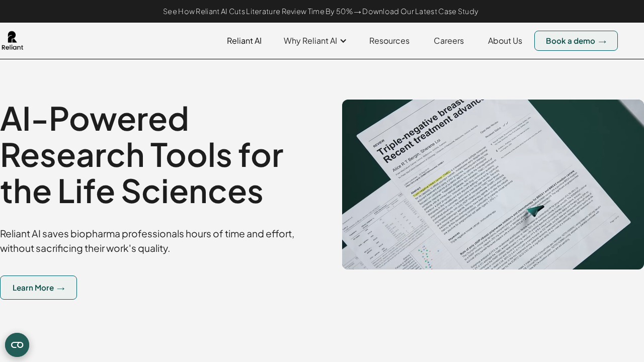Click the Reliant logo in the header
This screenshot has height=362, width=644.
12,41
